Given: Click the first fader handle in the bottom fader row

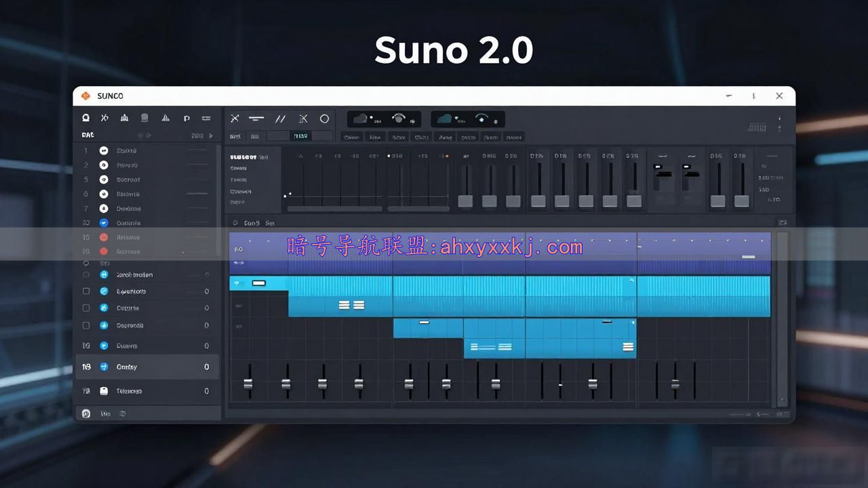Looking at the screenshot, I should pos(248,384).
